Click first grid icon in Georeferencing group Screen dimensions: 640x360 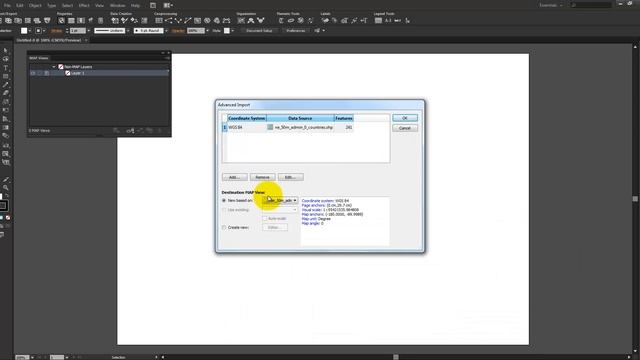pos(159,20)
